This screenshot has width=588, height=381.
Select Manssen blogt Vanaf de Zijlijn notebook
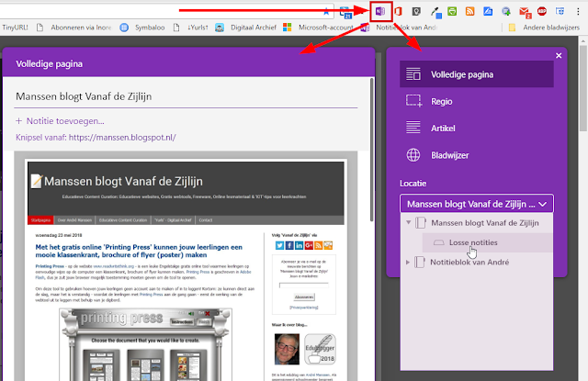click(x=485, y=223)
